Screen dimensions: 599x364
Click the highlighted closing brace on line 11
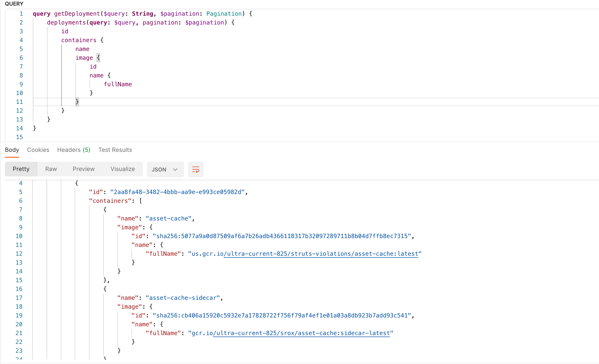[77, 102]
